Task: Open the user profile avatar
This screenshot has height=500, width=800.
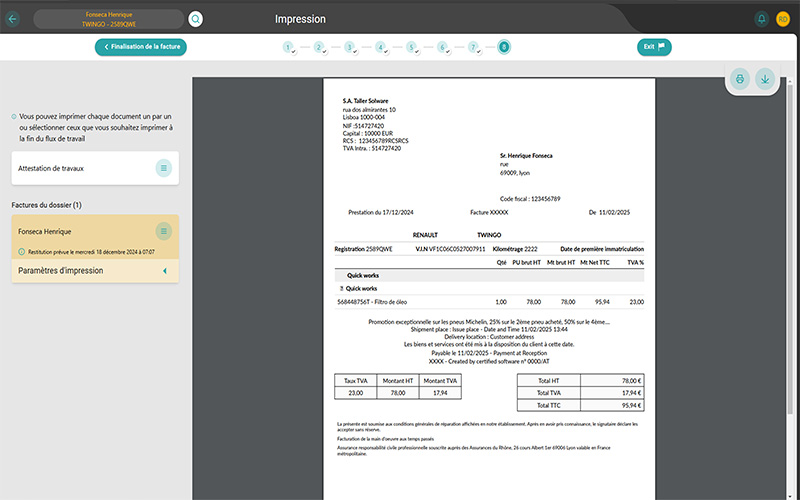Action: (783, 19)
